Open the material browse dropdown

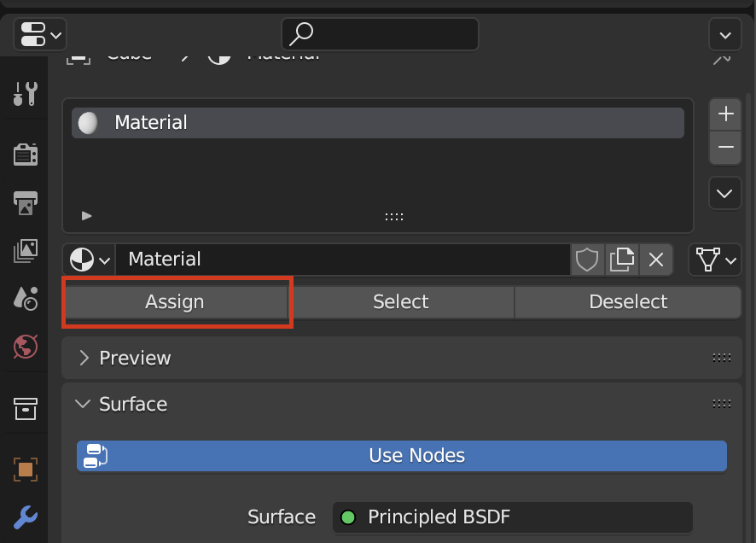[x=90, y=260]
